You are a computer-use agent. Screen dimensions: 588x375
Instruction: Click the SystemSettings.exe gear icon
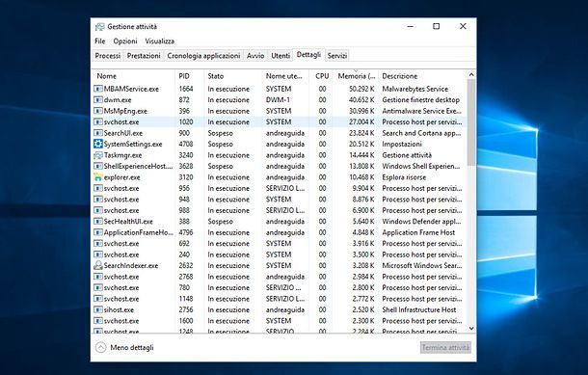click(x=98, y=144)
